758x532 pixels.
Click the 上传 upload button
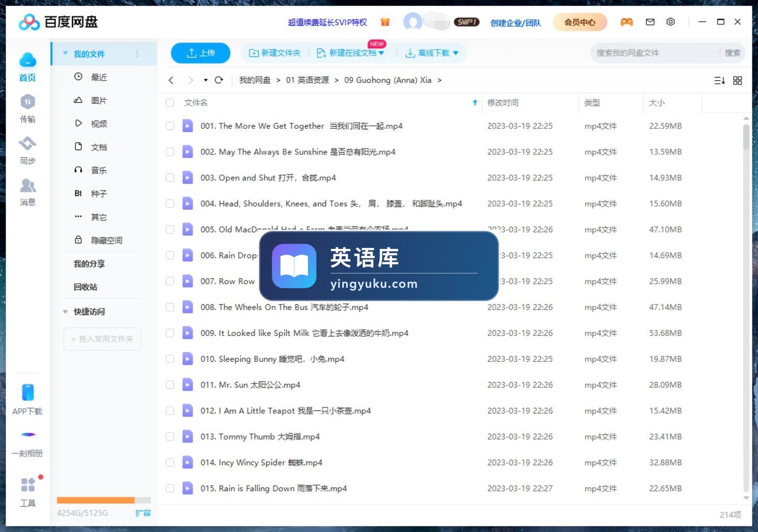click(200, 53)
